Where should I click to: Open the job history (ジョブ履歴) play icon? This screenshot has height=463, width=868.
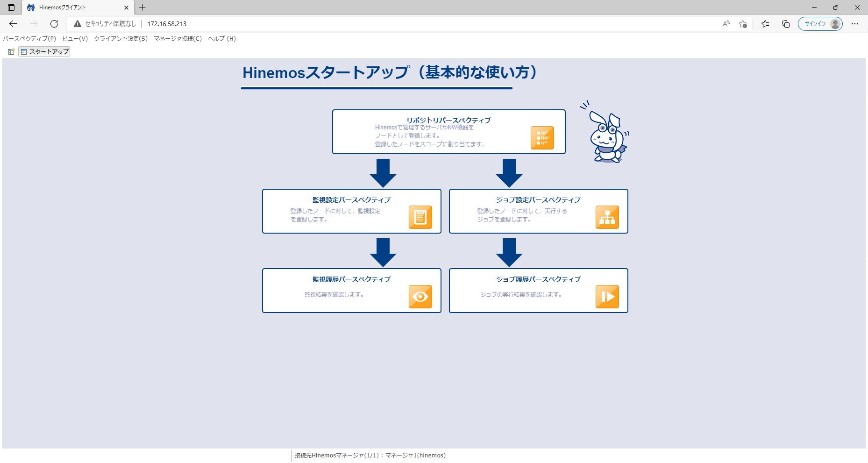[x=607, y=297]
